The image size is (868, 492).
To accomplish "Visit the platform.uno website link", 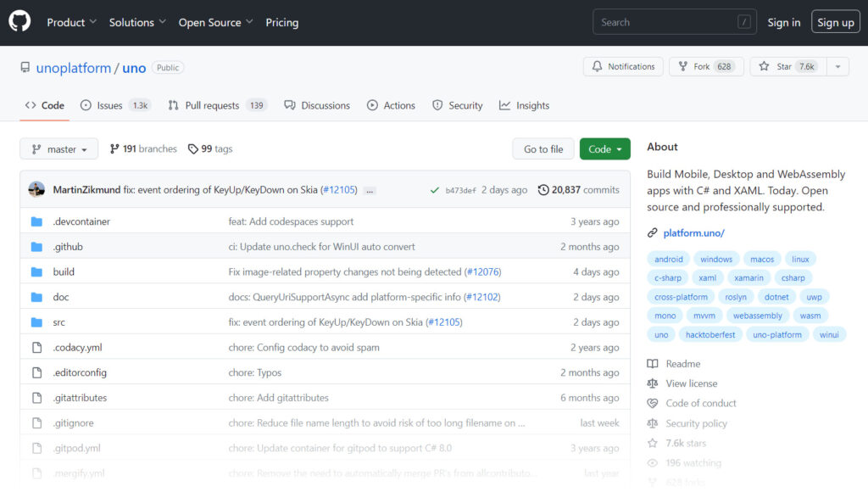I will pos(693,233).
